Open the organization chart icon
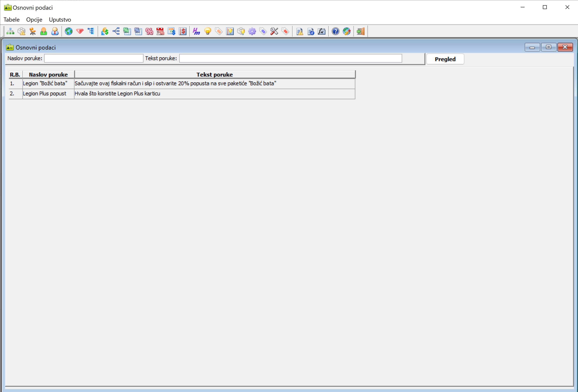 point(10,31)
